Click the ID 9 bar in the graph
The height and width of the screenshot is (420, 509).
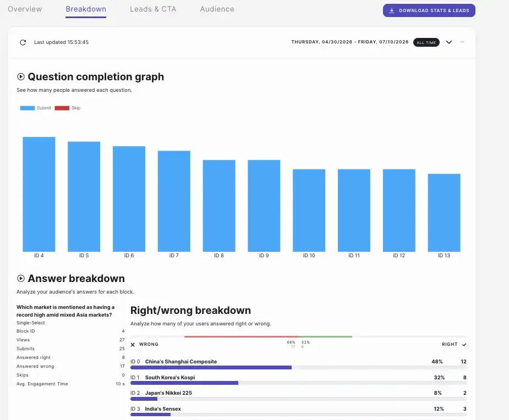pyautogui.click(x=264, y=206)
